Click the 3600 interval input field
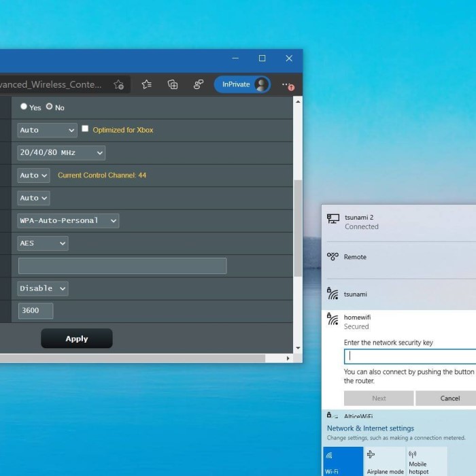The width and height of the screenshot is (476, 476). [36, 311]
